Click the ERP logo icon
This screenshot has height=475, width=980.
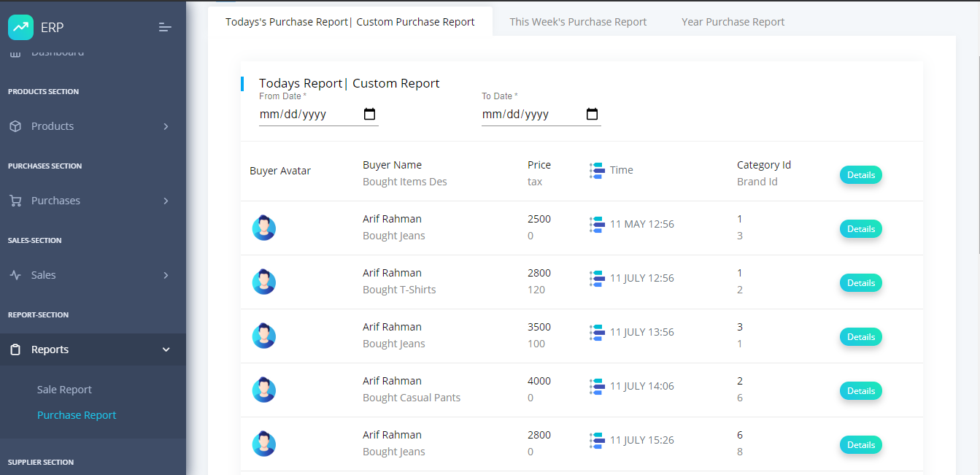coord(20,28)
